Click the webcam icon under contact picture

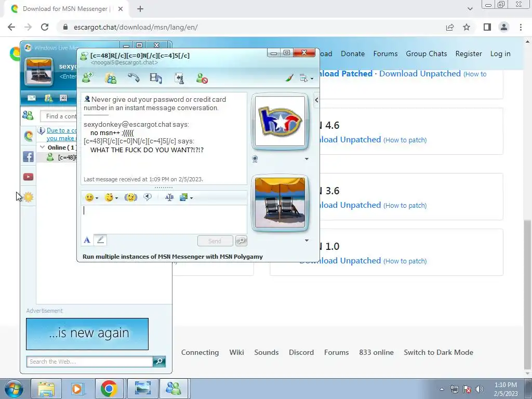[x=255, y=159]
